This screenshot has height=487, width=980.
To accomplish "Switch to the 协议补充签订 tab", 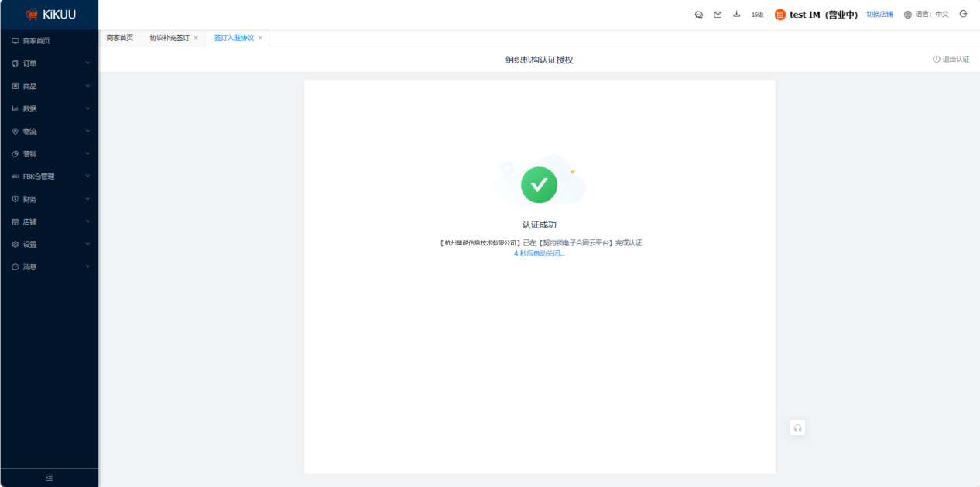I will pyautogui.click(x=170, y=38).
